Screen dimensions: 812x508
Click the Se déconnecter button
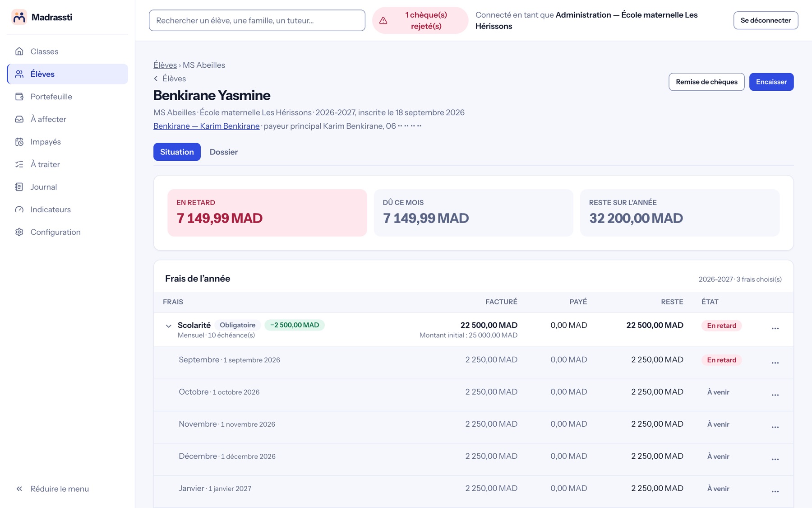766,20
